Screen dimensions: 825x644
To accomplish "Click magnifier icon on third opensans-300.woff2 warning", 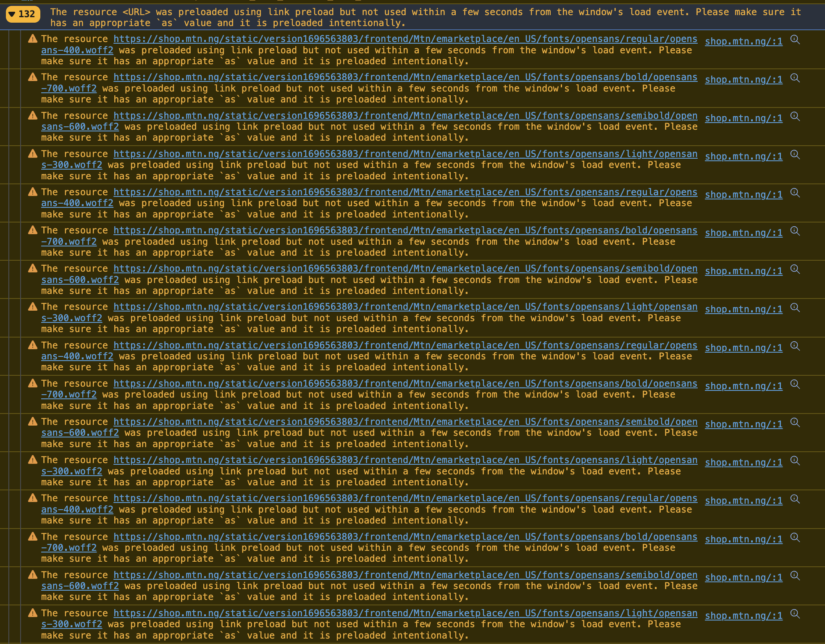I will coord(795,461).
